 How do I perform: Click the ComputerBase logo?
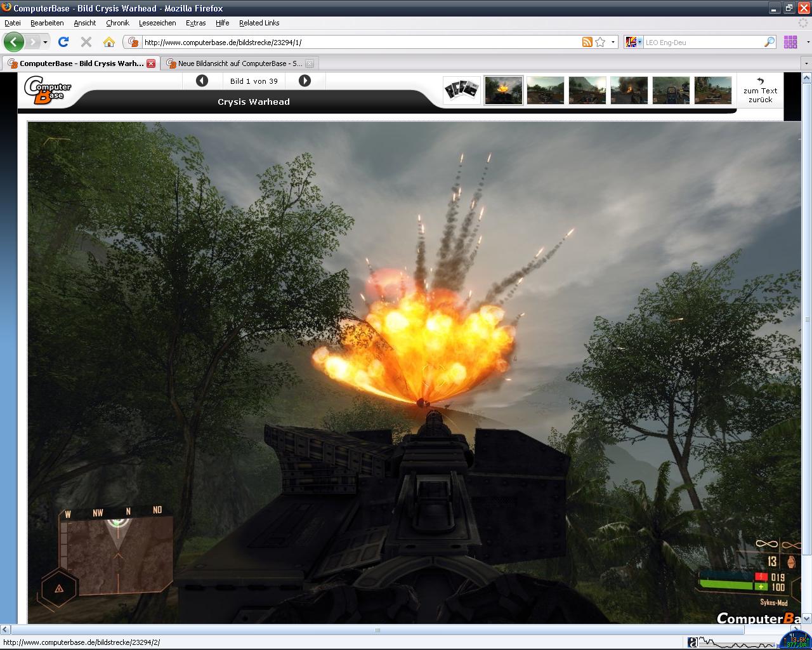(48, 90)
